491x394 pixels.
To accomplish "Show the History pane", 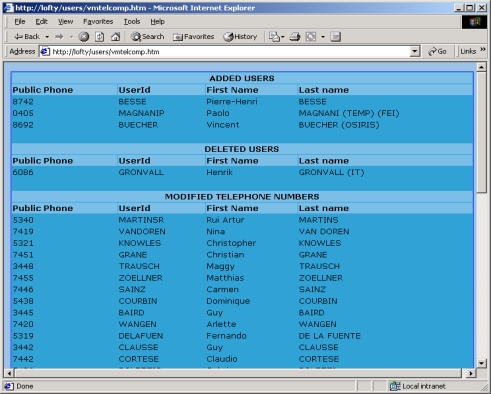I will click(x=240, y=37).
